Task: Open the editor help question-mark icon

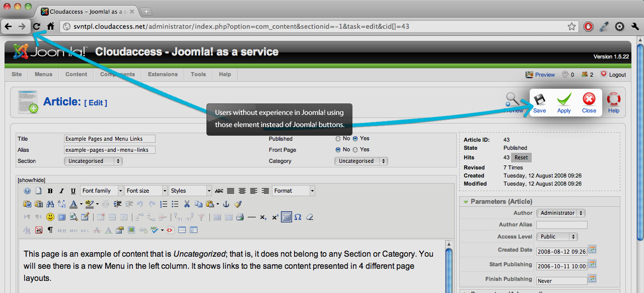Action: [27, 191]
